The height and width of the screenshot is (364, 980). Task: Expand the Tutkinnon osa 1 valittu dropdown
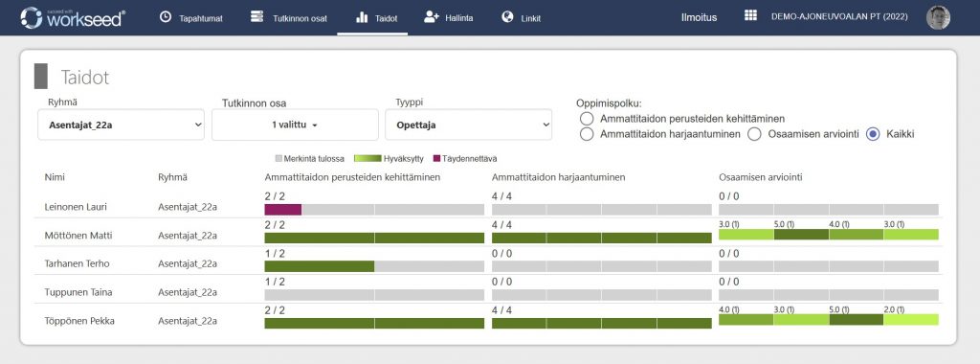[295, 125]
